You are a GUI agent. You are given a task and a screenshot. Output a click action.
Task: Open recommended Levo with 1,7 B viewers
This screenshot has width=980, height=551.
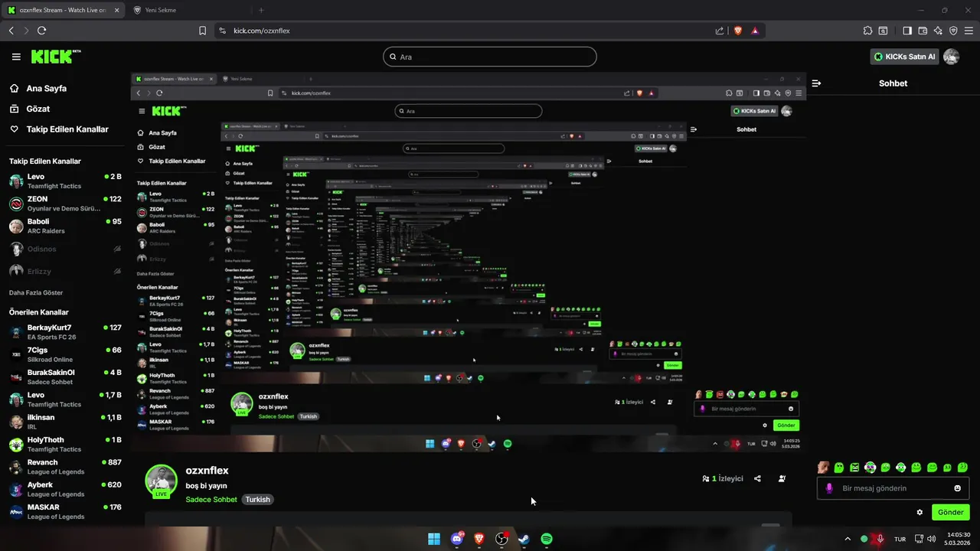point(65,399)
